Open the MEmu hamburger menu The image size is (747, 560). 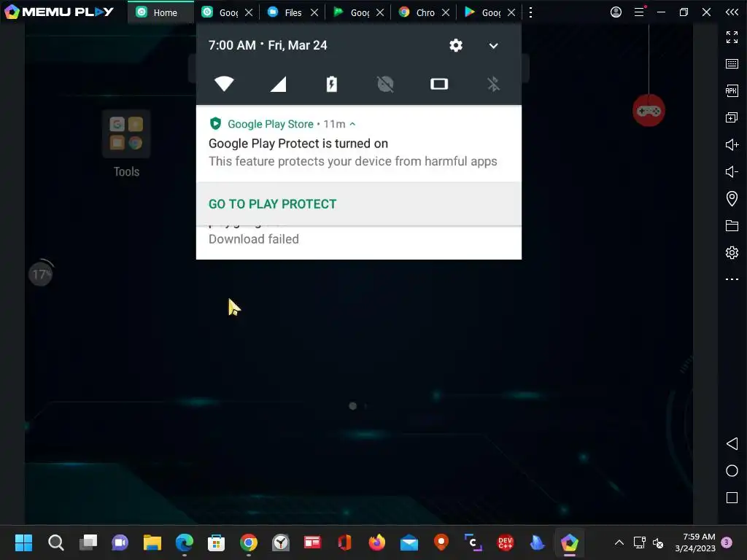[x=639, y=12]
